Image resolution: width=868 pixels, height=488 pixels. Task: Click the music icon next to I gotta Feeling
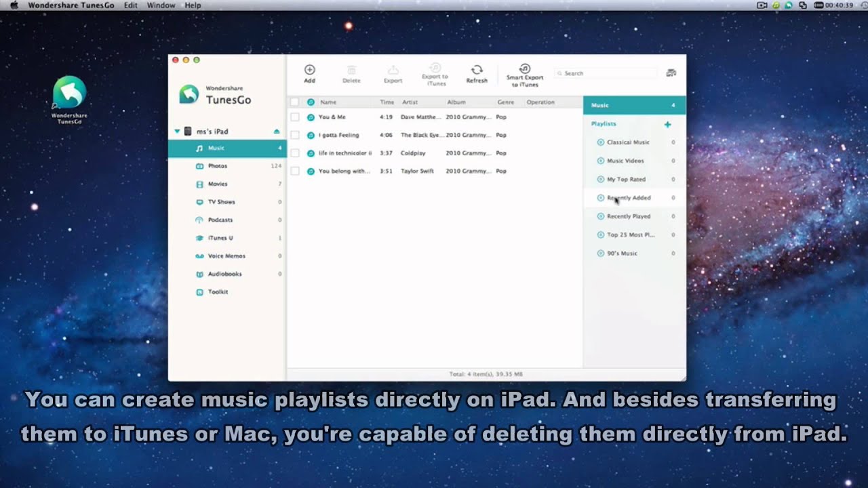pos(311,135)
